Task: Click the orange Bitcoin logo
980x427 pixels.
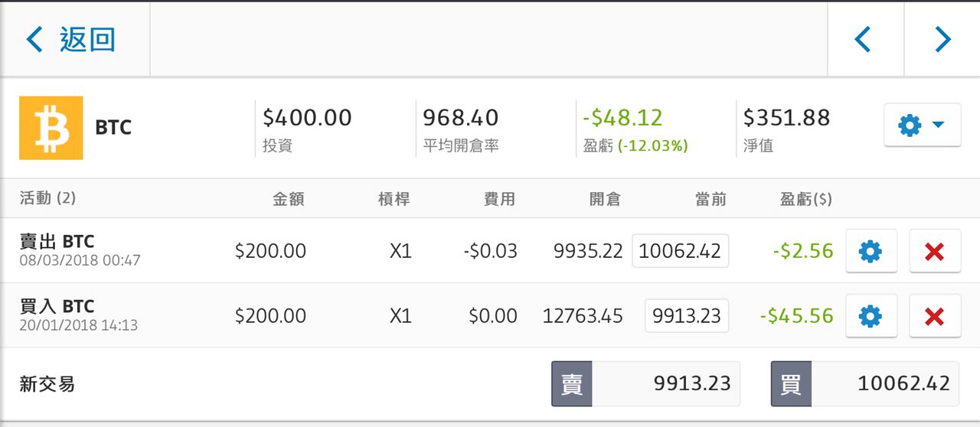Action: [x=51, y=128]
